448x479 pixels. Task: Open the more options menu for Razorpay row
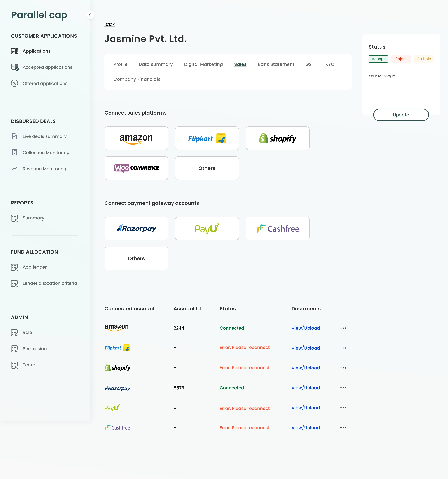click(x=343, y=388)
